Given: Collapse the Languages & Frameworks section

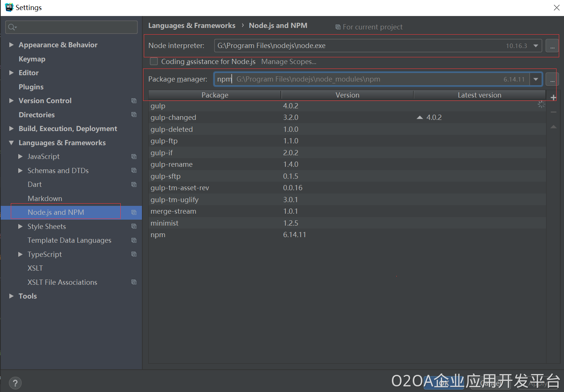Looking at the screenshot, I should click(11, 143).
